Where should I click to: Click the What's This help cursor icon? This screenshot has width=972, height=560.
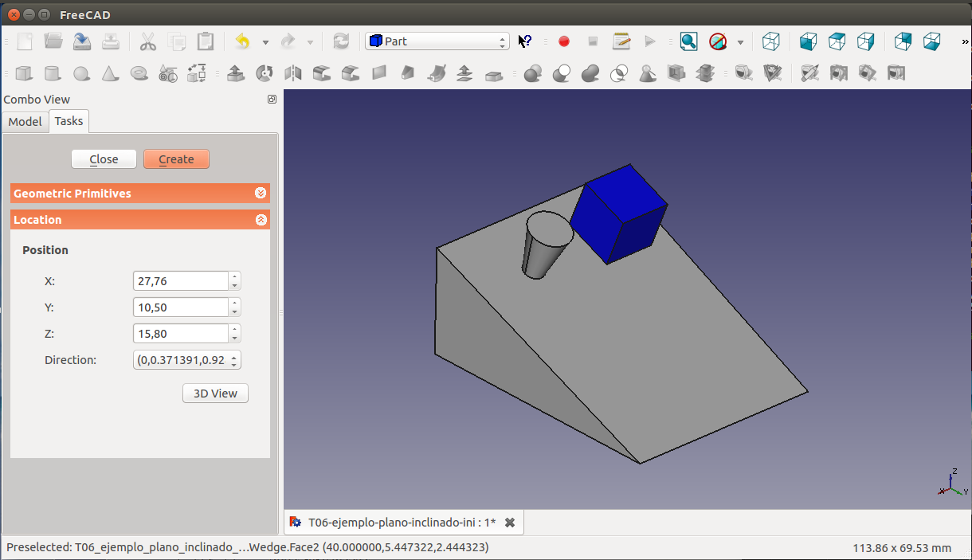tap(525, 41)
